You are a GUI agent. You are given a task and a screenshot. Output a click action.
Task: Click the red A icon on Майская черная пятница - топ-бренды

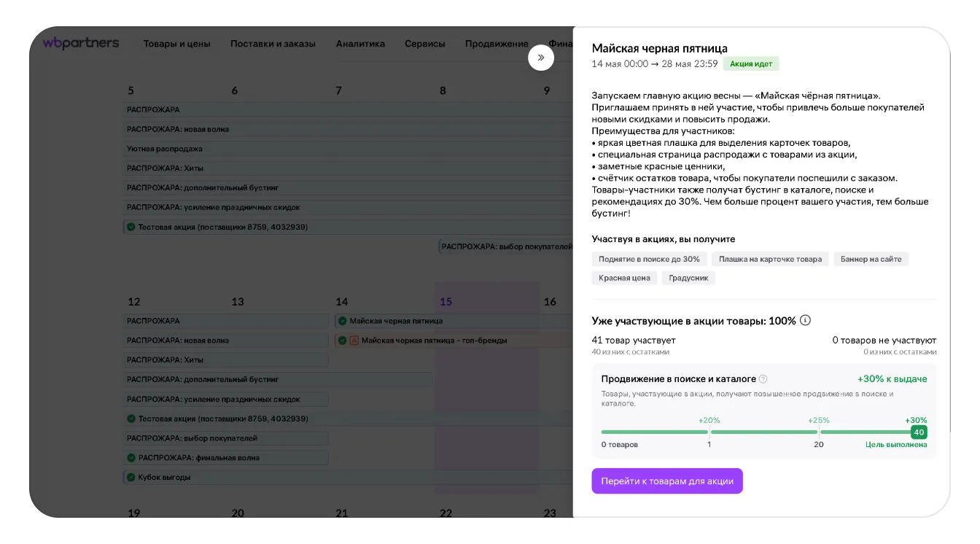pos(354,341)
